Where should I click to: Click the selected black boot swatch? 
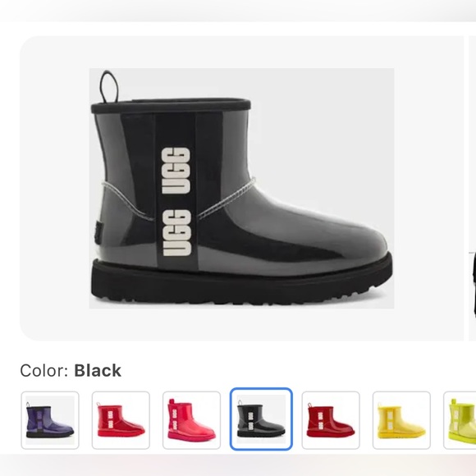[x=261, y=419]
